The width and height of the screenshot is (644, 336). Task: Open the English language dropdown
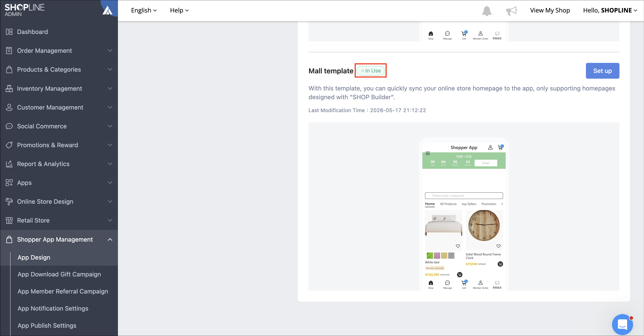point(144,10)
